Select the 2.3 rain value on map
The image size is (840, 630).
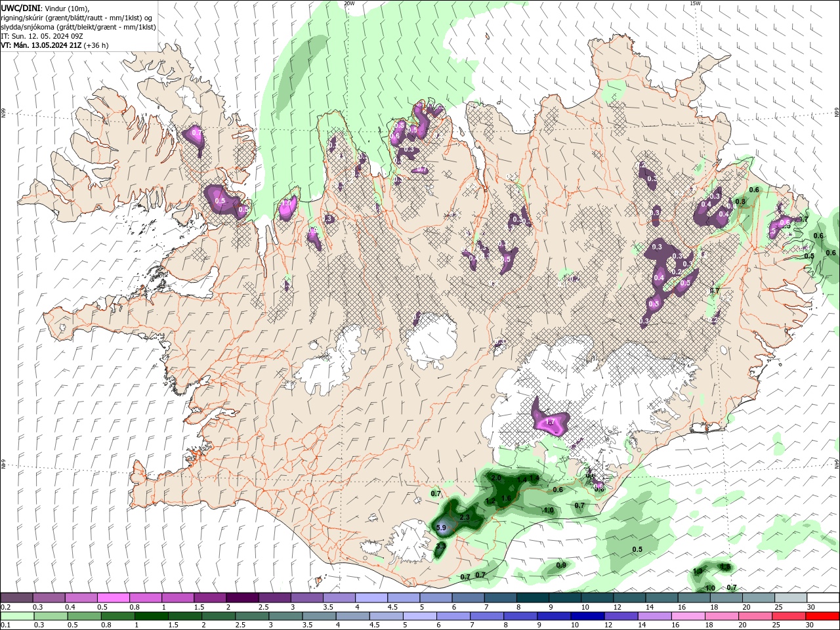point(465,518)
